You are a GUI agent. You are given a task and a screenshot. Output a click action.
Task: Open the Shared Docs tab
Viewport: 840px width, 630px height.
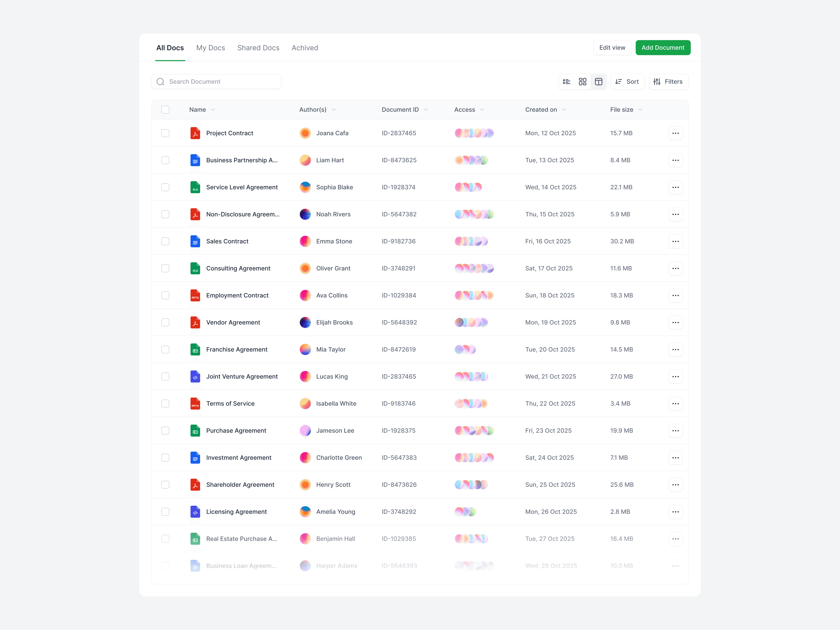pos(258,48)
